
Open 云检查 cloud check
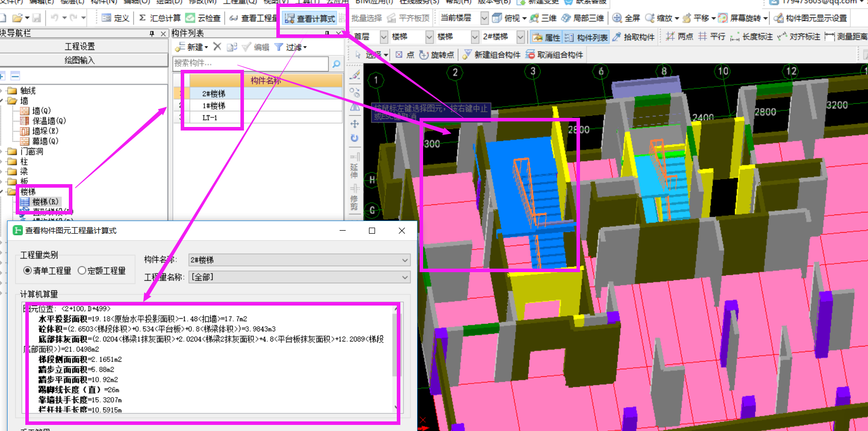pos(203,18)
